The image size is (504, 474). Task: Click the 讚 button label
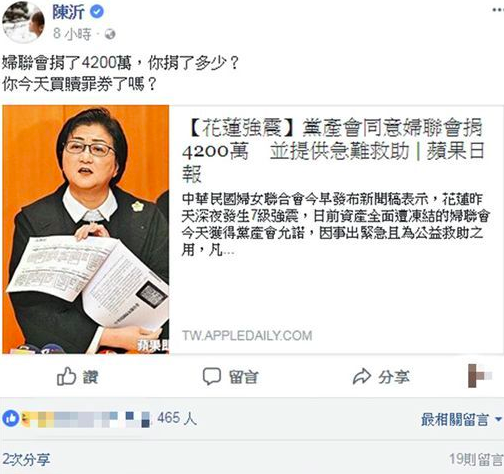click(x=90, y=377)
